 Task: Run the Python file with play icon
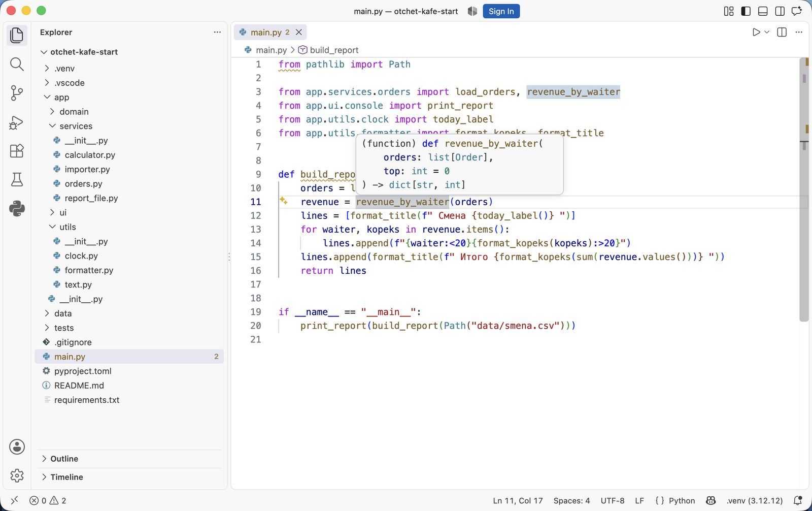[x=756, y=32]
